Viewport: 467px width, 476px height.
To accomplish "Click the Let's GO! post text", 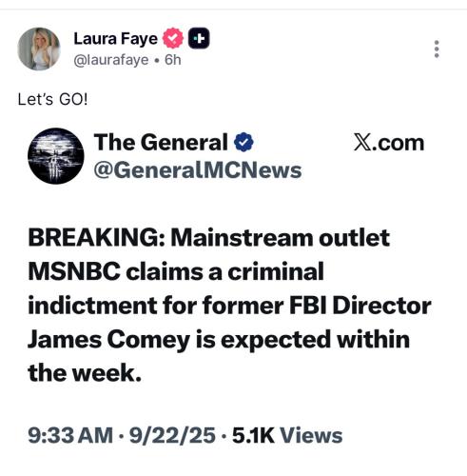I will pos(52,99).
